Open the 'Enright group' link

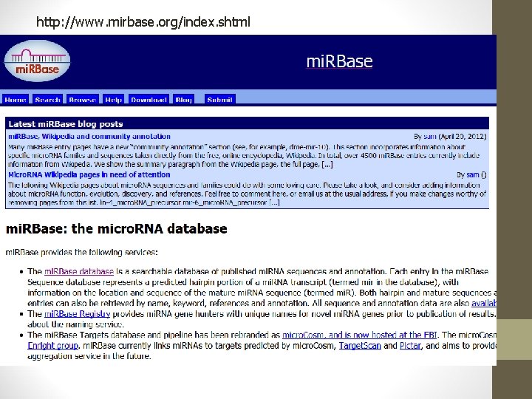click(x=52, y=345)
